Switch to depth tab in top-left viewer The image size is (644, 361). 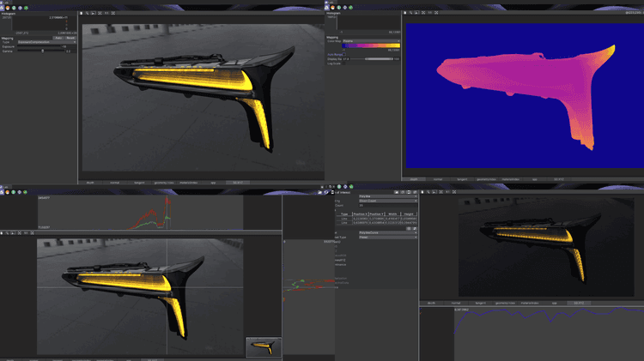click(90, 183)
